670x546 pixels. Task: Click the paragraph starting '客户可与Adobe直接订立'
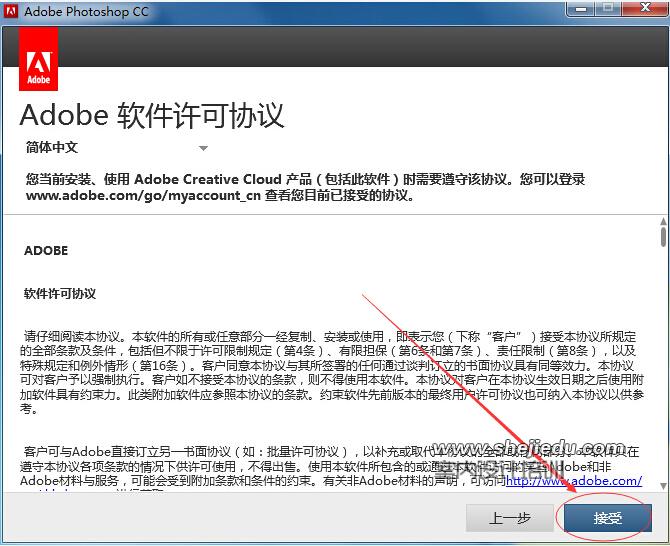click(x=331, y=468)
